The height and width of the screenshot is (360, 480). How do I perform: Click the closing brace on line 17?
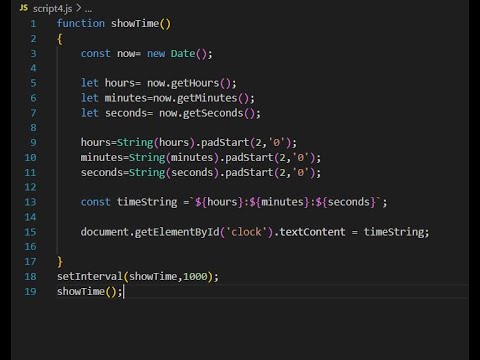60,262
